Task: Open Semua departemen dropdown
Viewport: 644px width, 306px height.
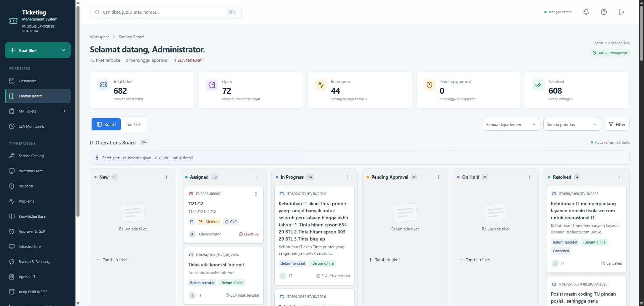Action: [511, 124]
